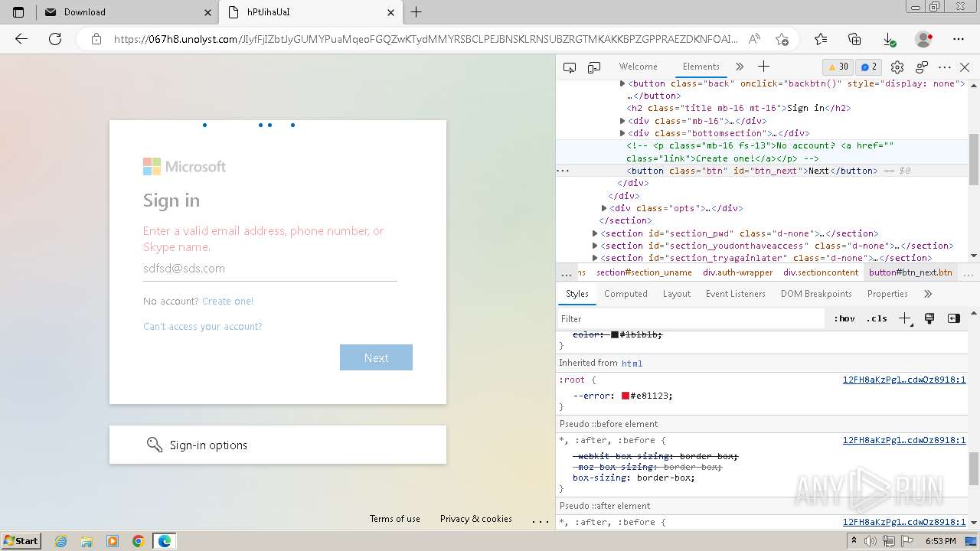
Task: View site information lock icon
Action: (x=96, y=39)
